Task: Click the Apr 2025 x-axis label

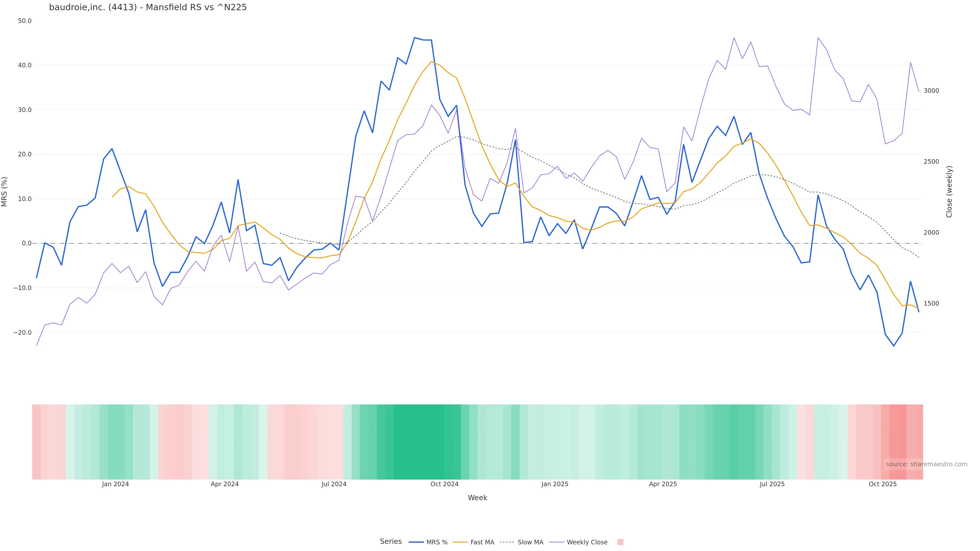Action: pyautogui.click(x=663, y=484)
